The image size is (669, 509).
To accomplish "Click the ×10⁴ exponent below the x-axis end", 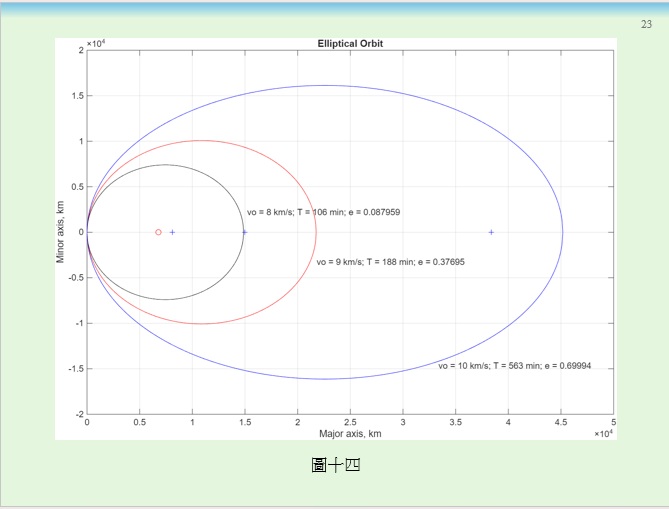I will pos(602,434).
